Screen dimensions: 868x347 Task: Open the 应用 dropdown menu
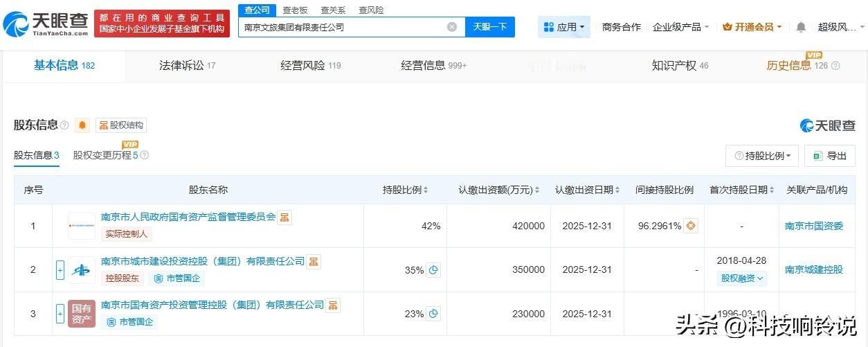[x=564, y=27]
